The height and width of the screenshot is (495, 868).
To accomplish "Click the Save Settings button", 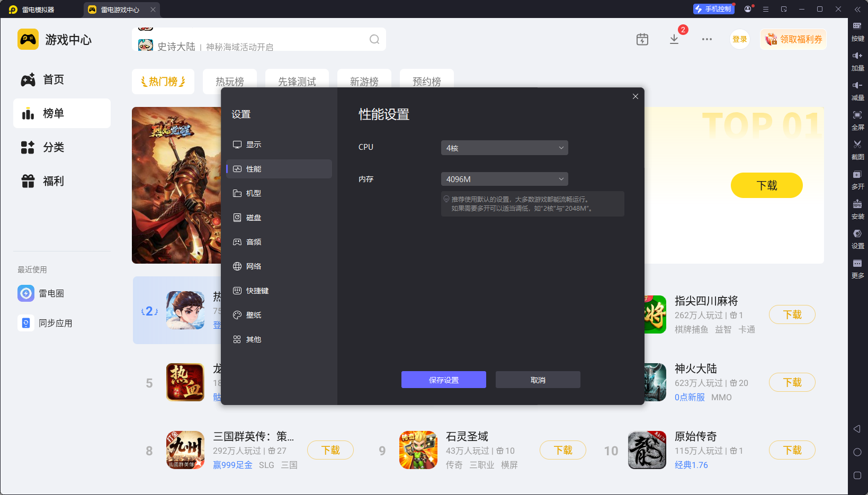I will click(x=443, y=380).
